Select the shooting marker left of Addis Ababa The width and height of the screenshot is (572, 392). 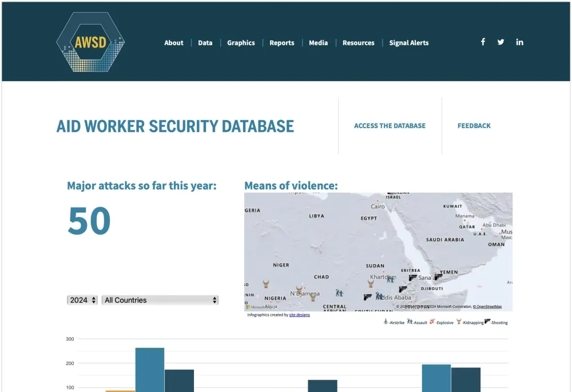tap(367, 297)
